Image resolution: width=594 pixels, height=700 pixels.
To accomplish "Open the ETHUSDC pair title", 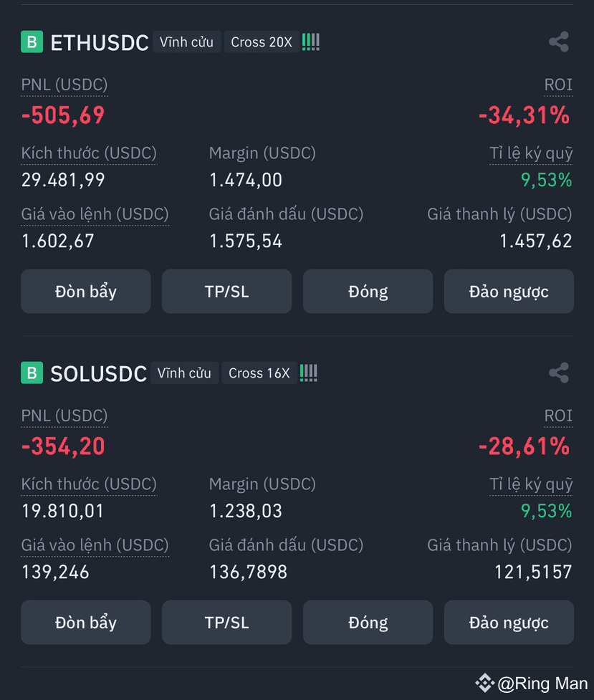I will click(99, 43).
